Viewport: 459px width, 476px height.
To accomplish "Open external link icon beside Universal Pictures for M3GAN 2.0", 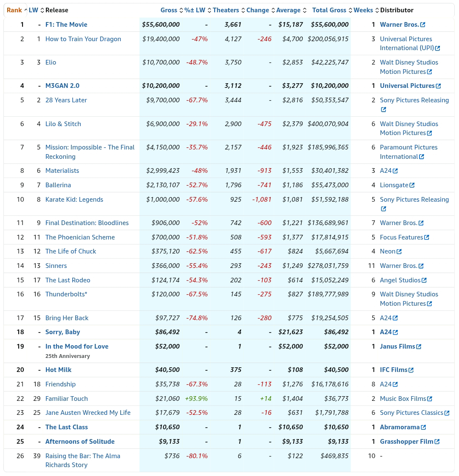I will 438,86.
